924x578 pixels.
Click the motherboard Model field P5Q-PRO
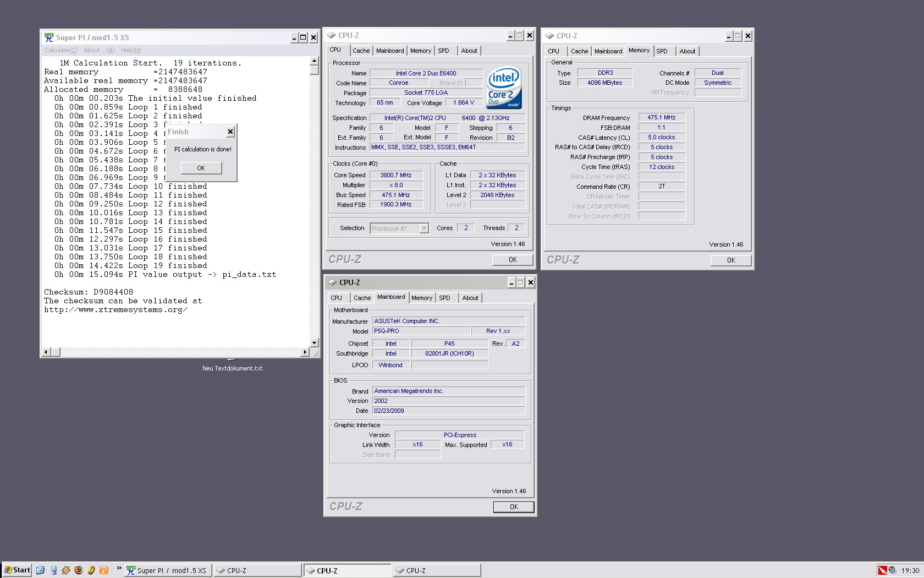pyautogui.click(x=422, y=331)
